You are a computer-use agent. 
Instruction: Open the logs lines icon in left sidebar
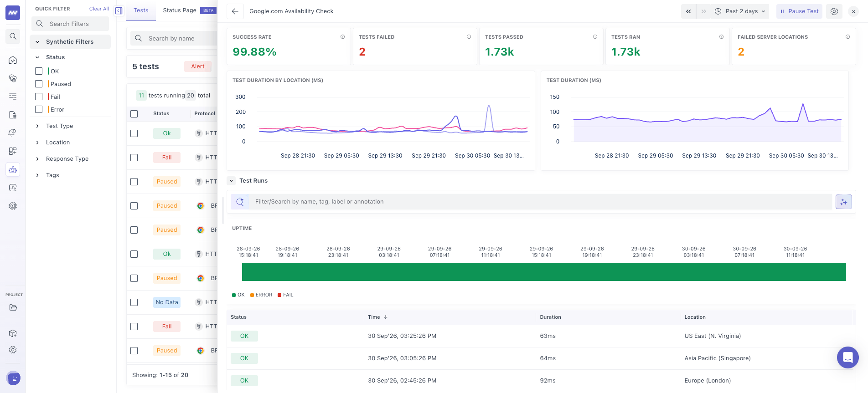pos(13,97)
